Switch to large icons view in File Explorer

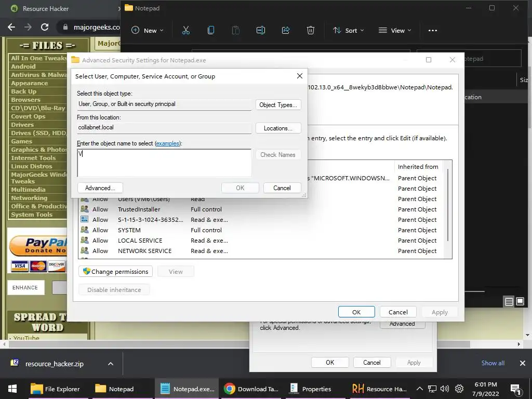pos(520,301)
